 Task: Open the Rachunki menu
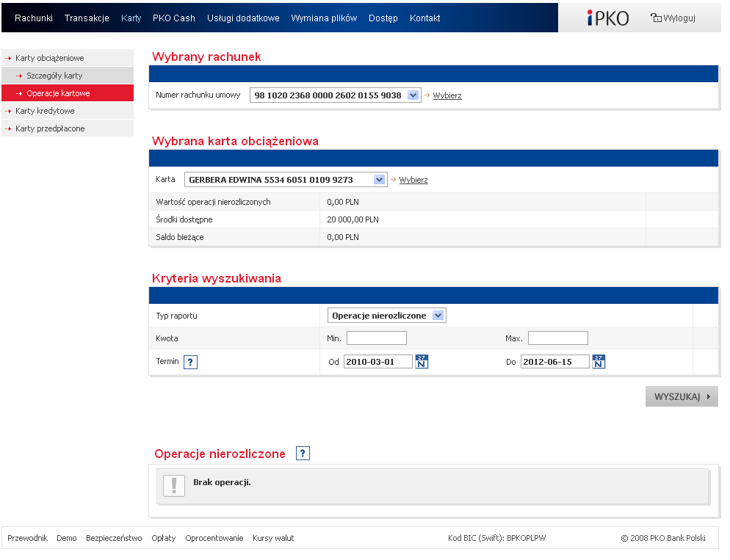[x=34, y=18]
